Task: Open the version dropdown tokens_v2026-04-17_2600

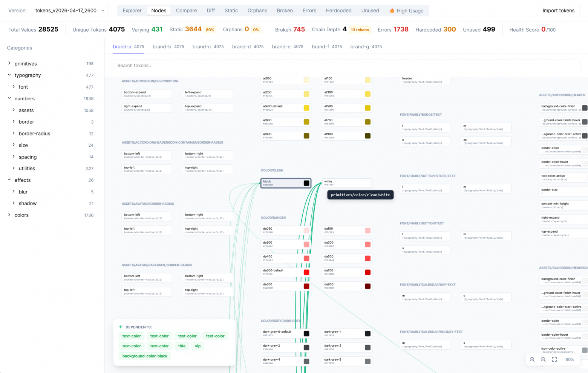Action: click(70, 11)
